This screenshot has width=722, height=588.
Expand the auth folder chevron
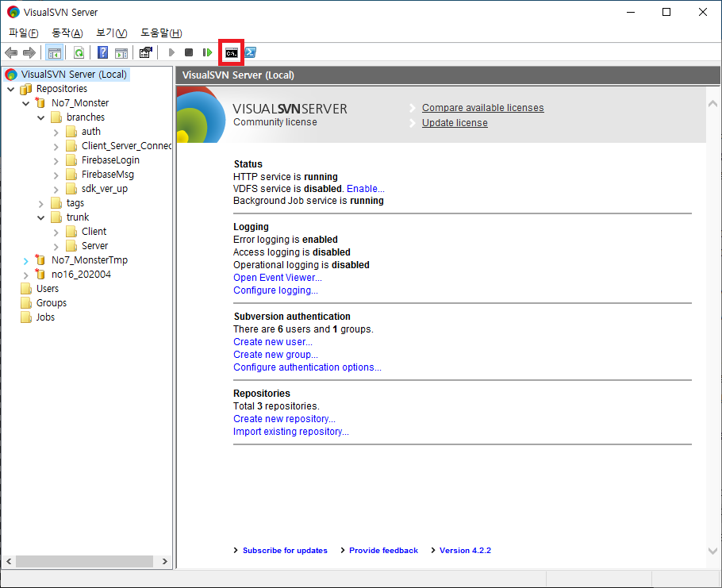pos(56,133)
